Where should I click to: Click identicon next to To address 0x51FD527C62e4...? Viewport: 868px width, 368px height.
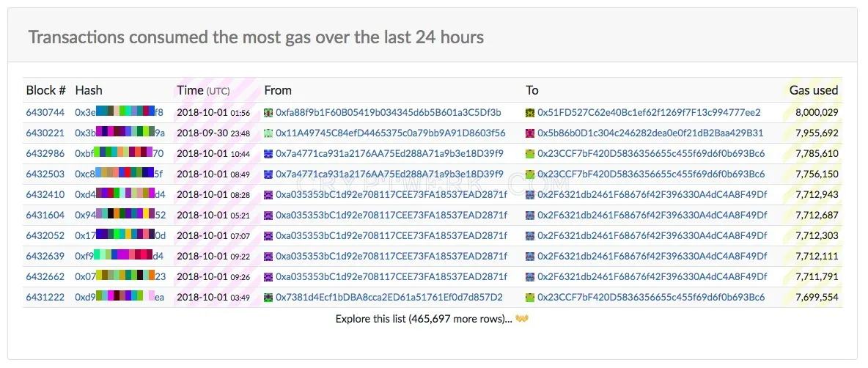(530, 112)
